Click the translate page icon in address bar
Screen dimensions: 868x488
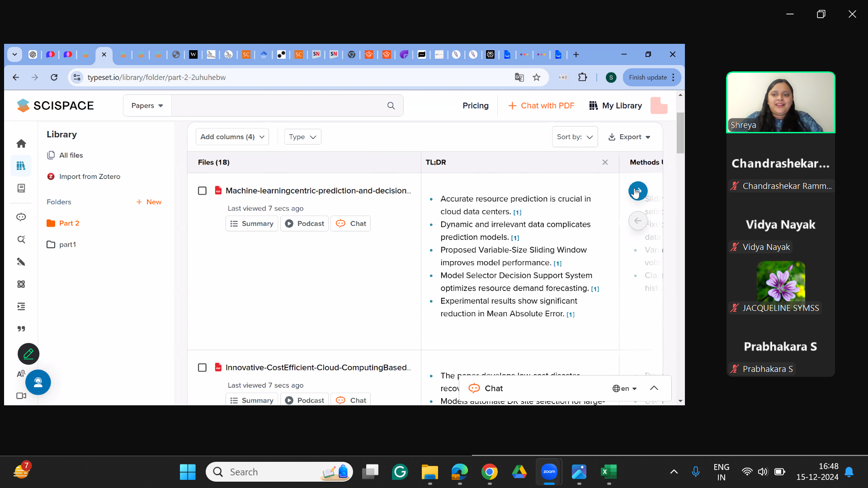pyautogui.click(x=519, y=78)
